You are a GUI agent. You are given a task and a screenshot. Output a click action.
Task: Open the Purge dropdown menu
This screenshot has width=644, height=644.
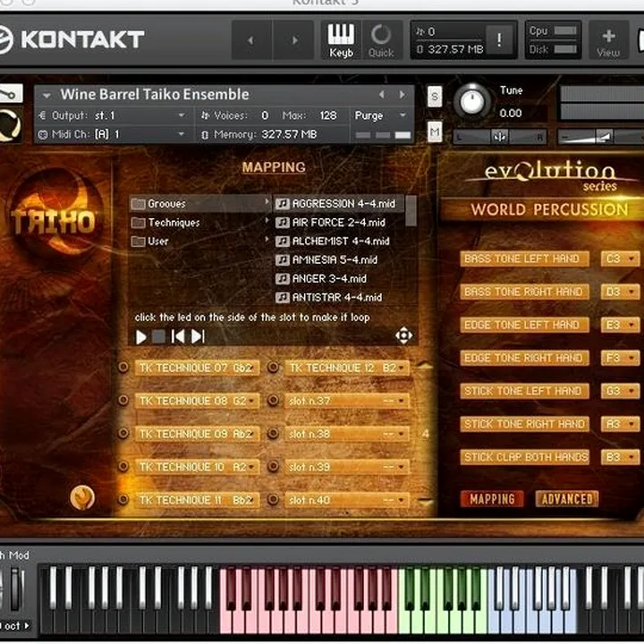click(380, 115)
